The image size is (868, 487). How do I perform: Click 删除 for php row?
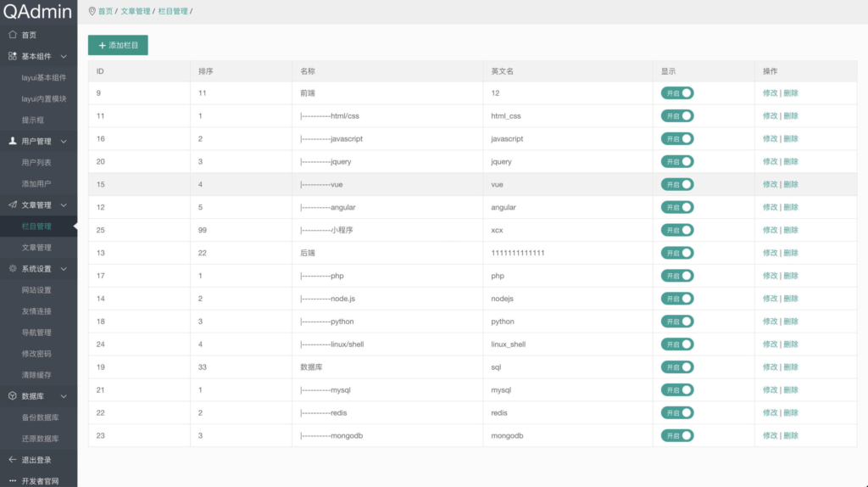pyautogui.click(x=791, y=276)
